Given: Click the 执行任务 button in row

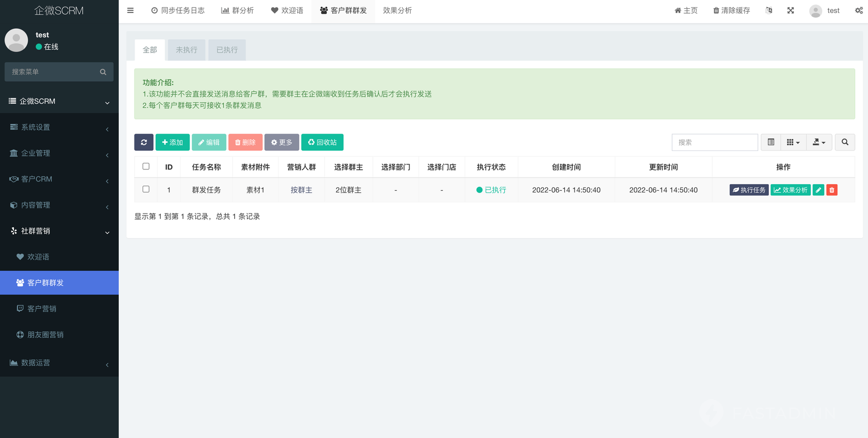Looking at the screenshot, I should click(749, 190).
